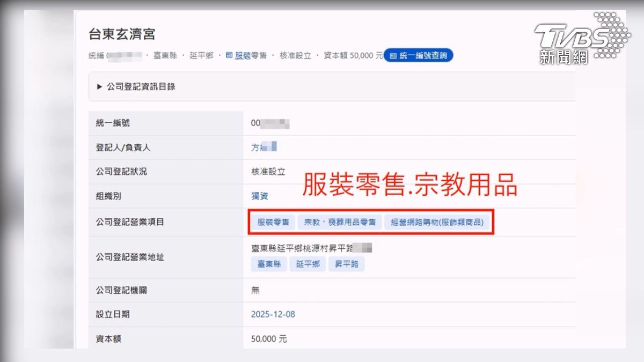This screenshot has width=644, height=362.
Task: Open the 服裝零售 link in header line
Action: point(251,55)
